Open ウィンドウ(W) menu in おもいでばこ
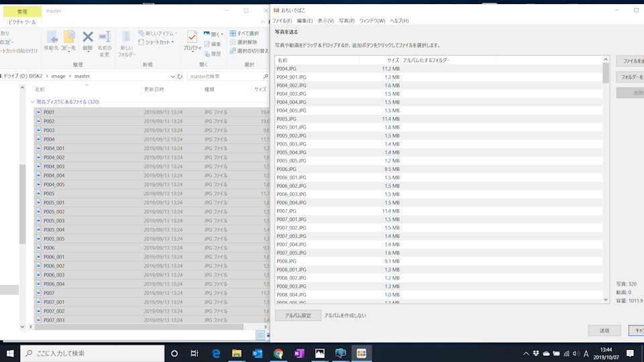 (x=372, y=21)
